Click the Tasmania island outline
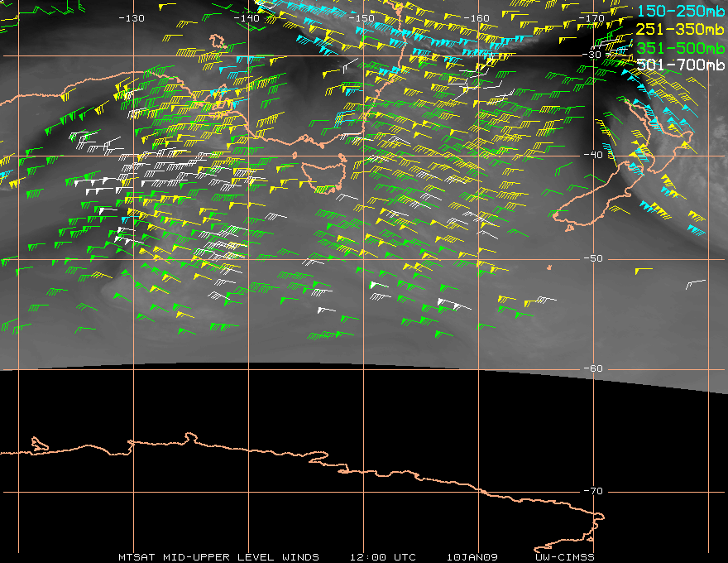Image resolution: width=728 pixels, height=563 pixels. pyautogui.click(x=323, y=176)
